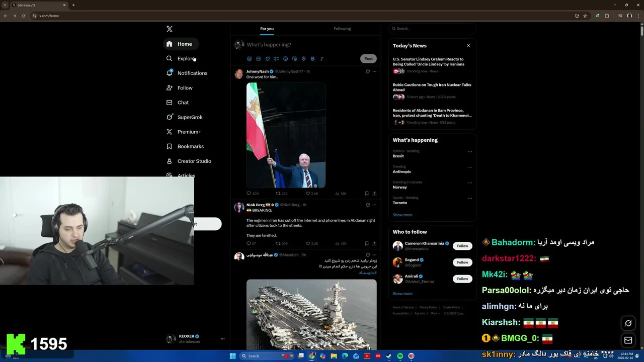Viewport: 644px width, 362px height.
Task: Open KEOXER account menu dots
Action: (222, 339)
